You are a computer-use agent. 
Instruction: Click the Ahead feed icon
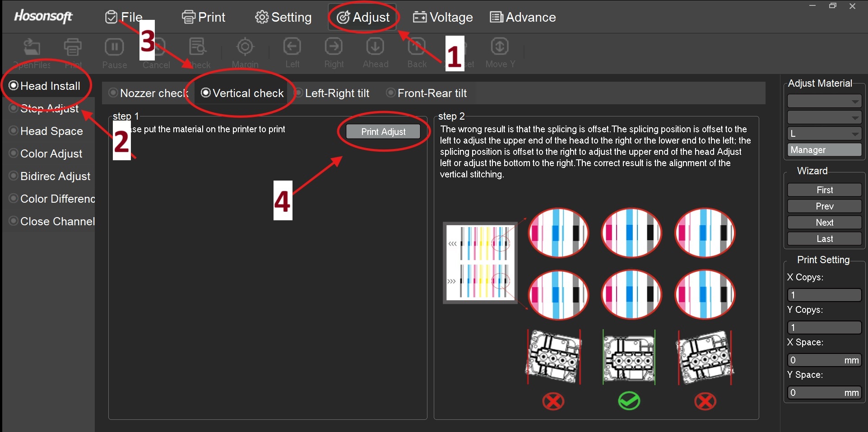[375, 47]
